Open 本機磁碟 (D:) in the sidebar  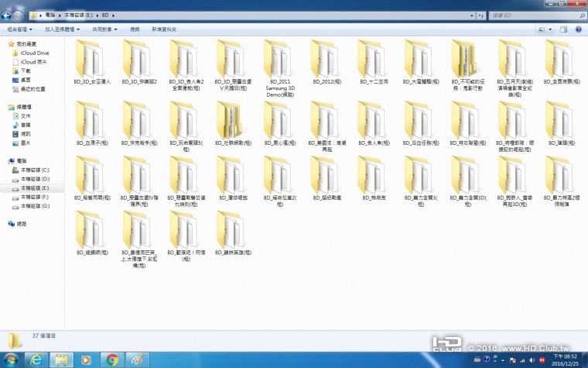35,179
